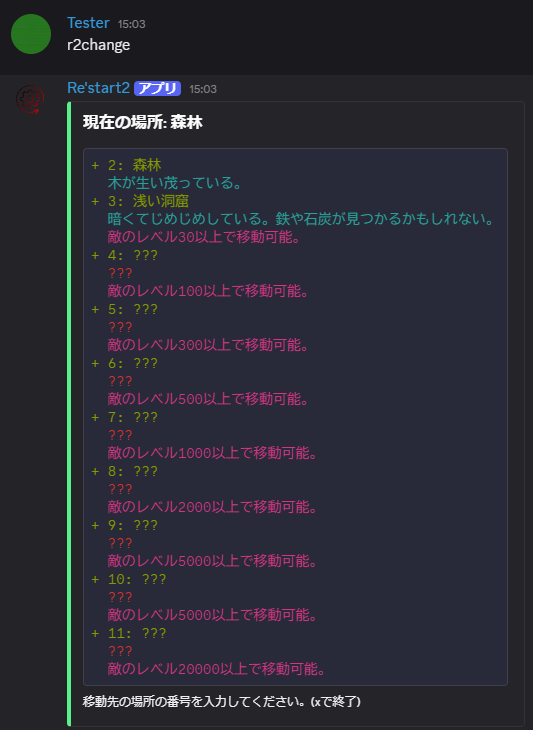
Task: Click 敵のレベル2000以上で移動可能。
Action: click(212, 507)
